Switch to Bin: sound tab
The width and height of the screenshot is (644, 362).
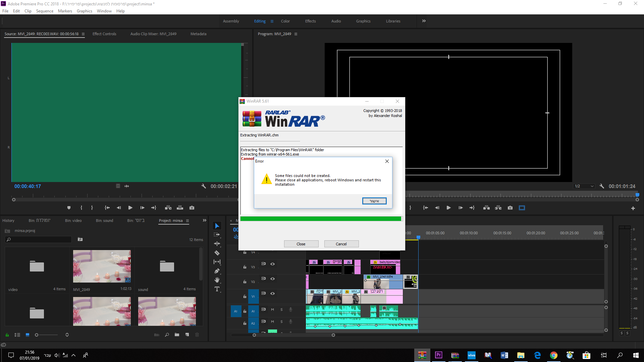(x=104, y=221)
